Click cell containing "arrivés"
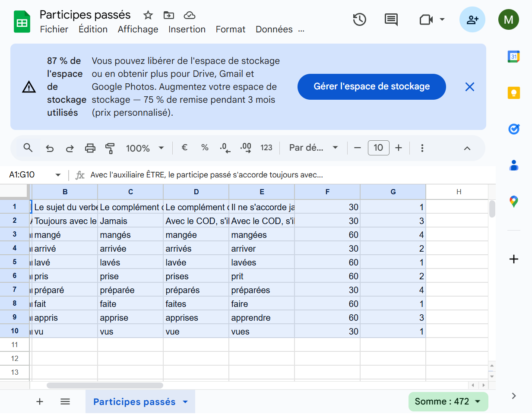 click(196, 249)
